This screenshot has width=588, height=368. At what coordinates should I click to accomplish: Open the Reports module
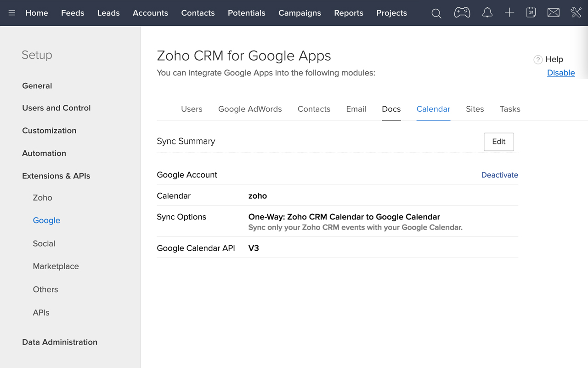point(349,13)
